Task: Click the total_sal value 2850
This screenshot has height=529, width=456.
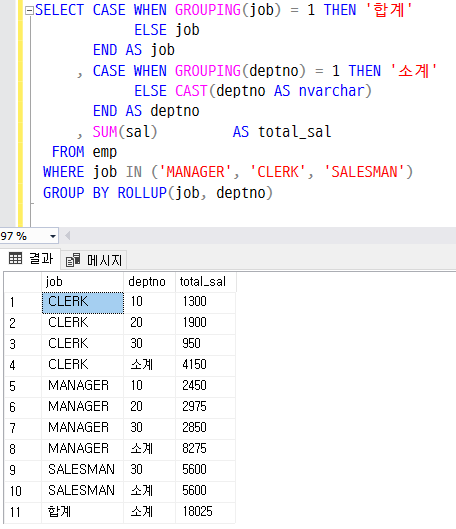Action: coord(205,428)
